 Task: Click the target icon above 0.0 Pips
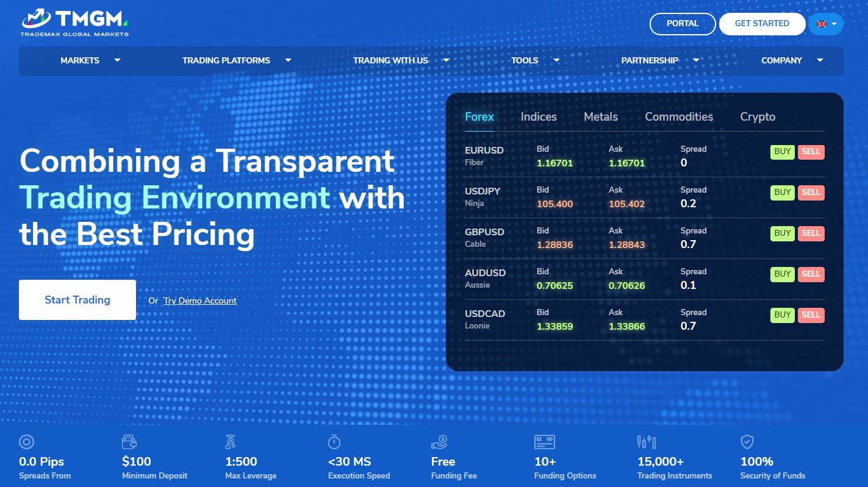pyautogui.click(x=26, y=442)
